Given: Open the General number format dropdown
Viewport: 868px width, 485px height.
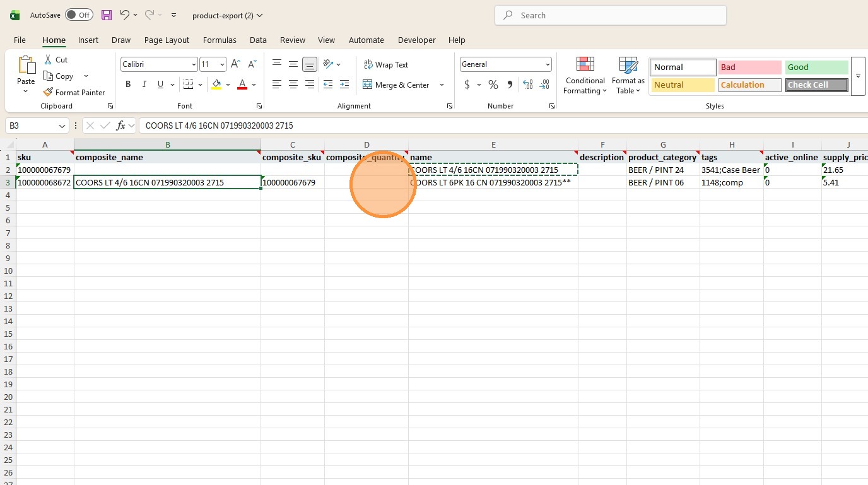Looking at the screenshot, I should (547, 64).
